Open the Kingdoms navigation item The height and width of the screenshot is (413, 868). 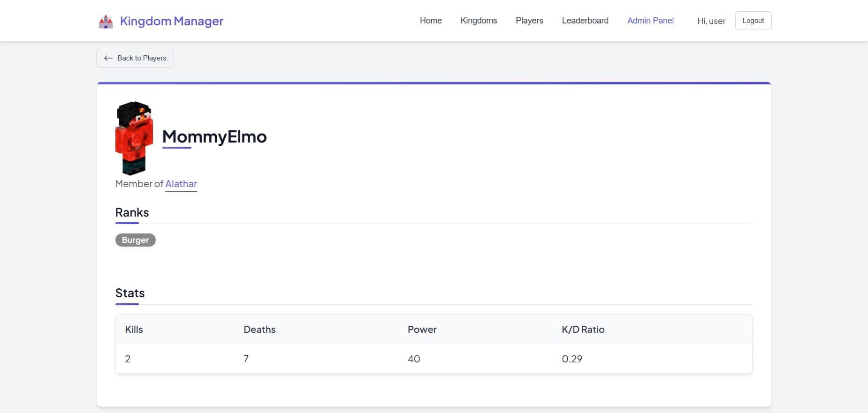(x=479, y=21)
